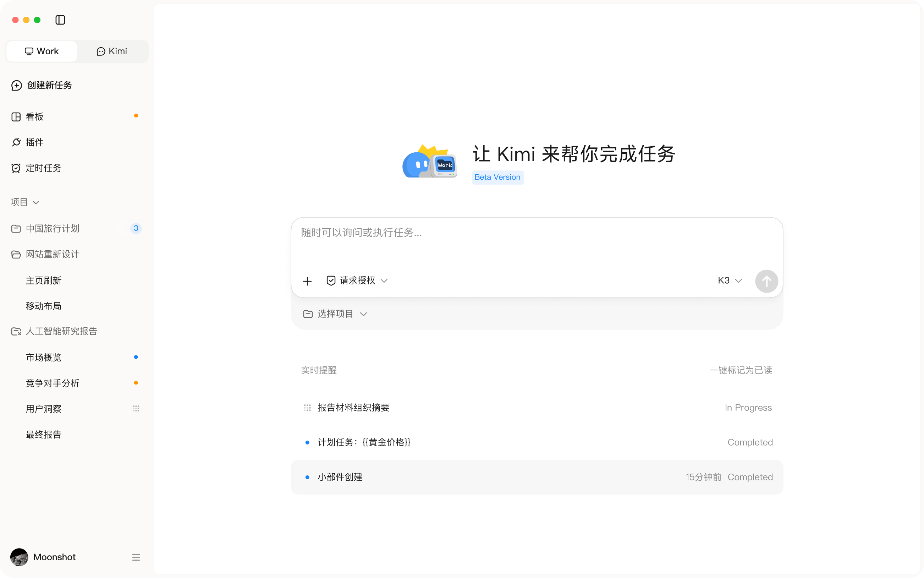Click the 3 badge on 中国旅行计划
The image size is (924, 578).
coord(136,229)
